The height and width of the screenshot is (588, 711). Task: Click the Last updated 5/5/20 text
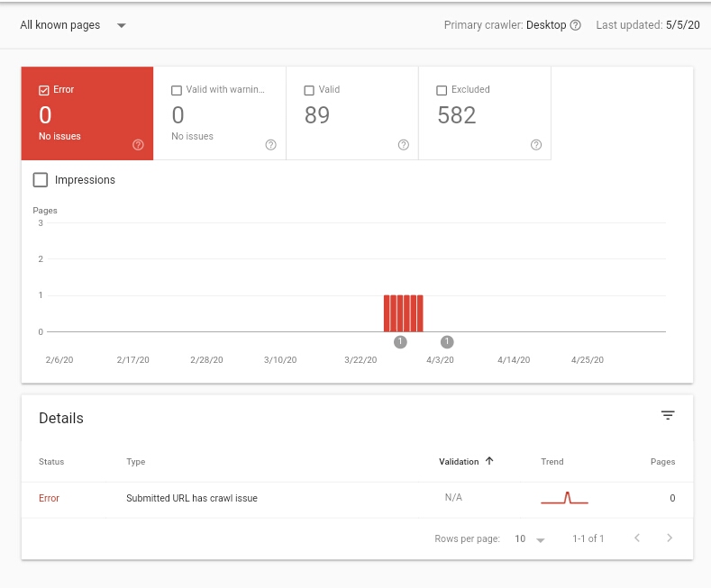[x=648, y=25]
